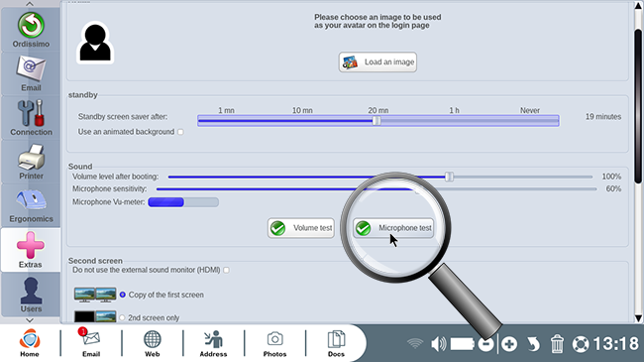Click the dual-monitor copy screen thumbnail
Screen dimensions: 644x362
coord(95,295)
